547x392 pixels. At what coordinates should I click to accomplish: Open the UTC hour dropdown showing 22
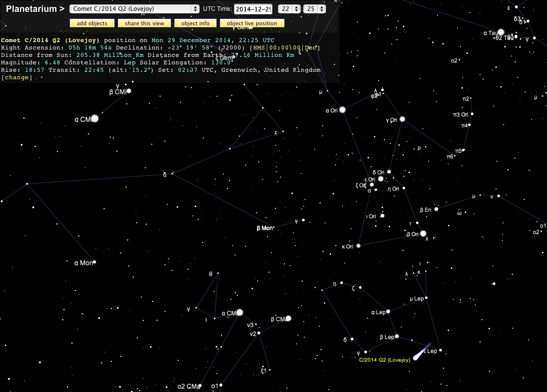pos(289,9)
